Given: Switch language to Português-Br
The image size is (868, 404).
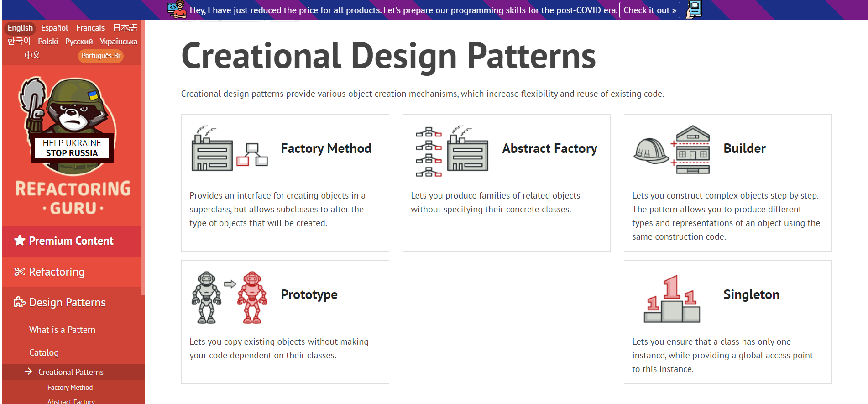Looking at the screenshot, I should (101, 56).
